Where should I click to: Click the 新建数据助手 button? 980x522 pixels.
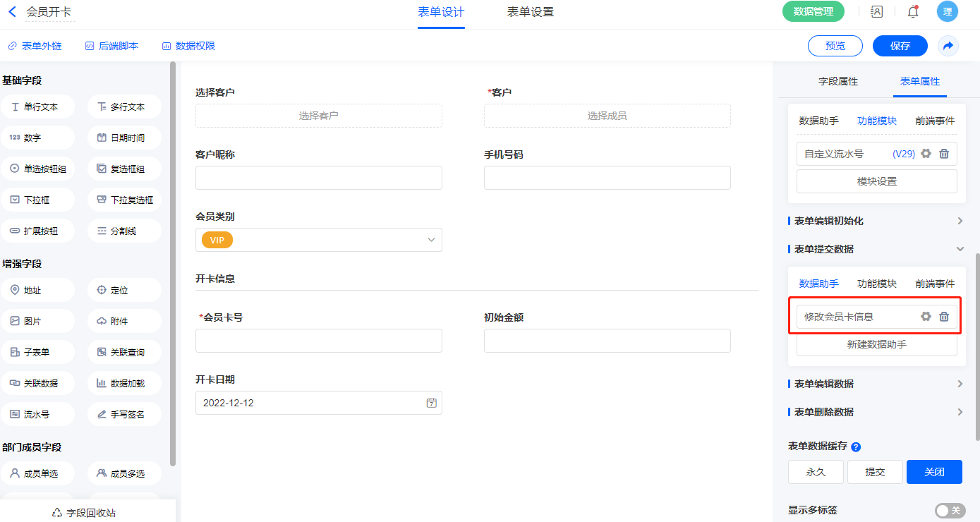click(x=876, y=345)
